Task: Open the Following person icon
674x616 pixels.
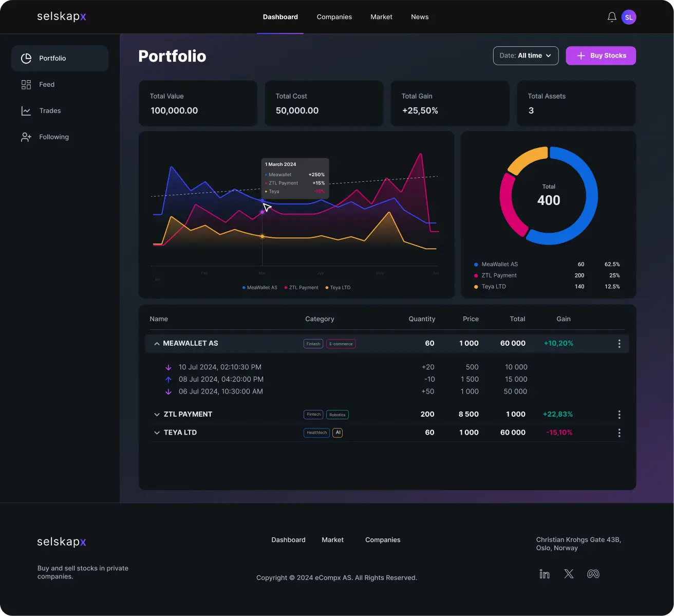Action: (26, 137)
